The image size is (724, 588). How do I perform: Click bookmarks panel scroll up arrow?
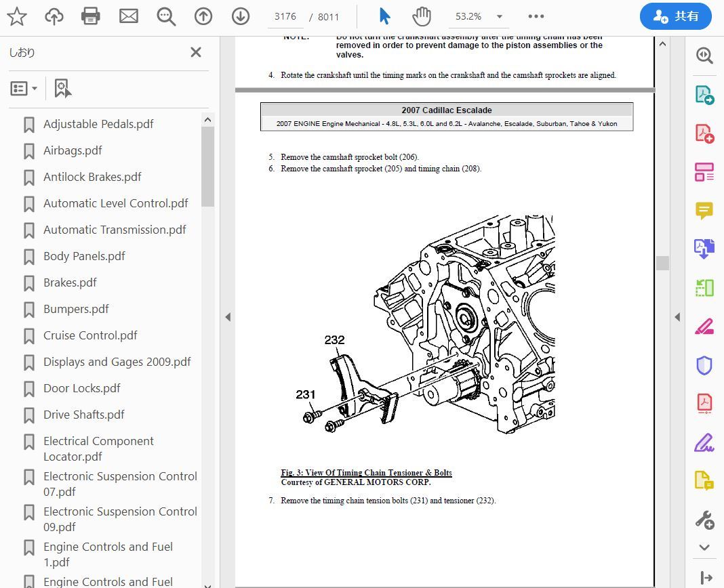(x=208, y=120)
